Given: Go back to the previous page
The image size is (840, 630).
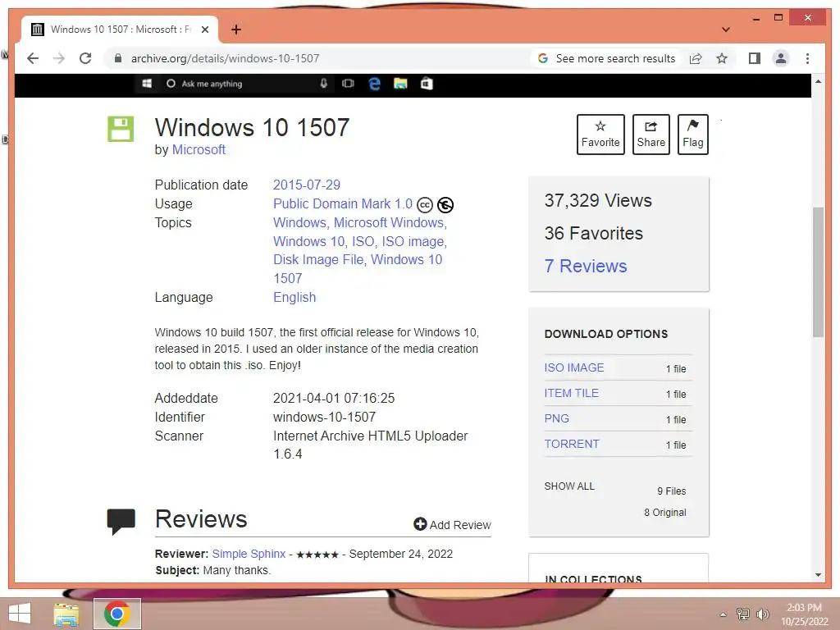Looking at the screenshot, I should pyautogui.click(x=33, y=58).
